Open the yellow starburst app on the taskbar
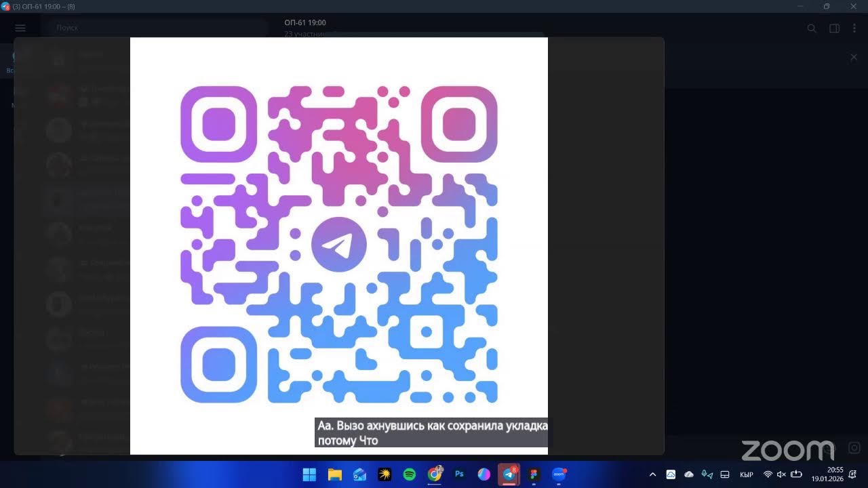The height and width of the screenshot is (488, 868). (384, 474)
